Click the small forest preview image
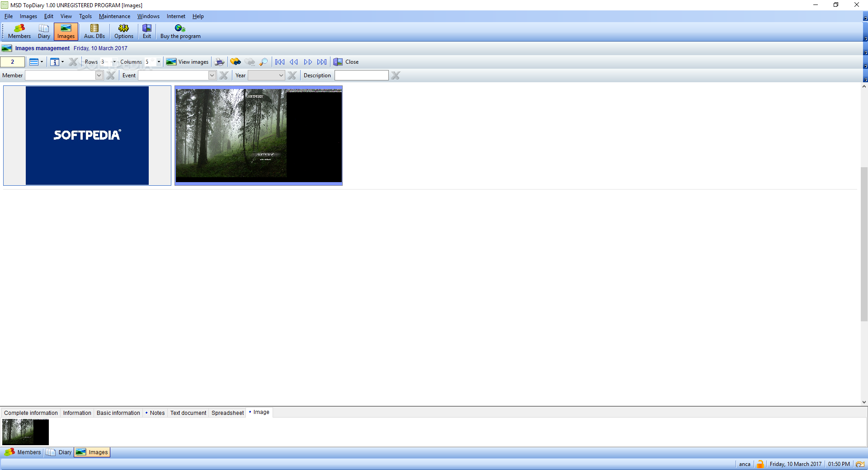The width and height of the screenshot is (868, 470). 26,432
